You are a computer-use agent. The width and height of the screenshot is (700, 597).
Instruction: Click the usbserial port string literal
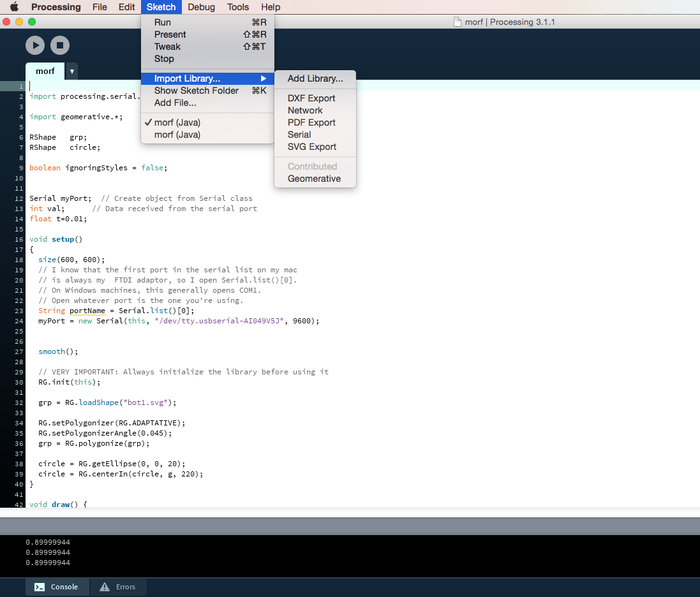[219, 321]
